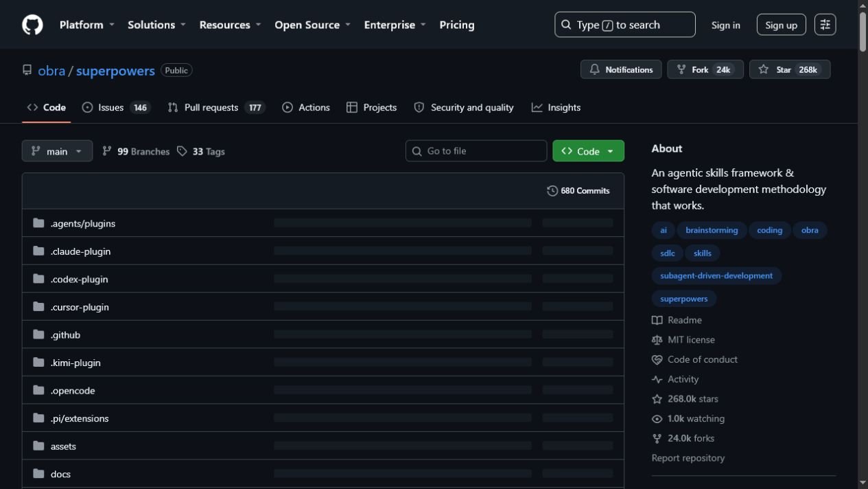This screenshot has width=868, height=489.
Task: Click the Notifications button
Action: 621,69
